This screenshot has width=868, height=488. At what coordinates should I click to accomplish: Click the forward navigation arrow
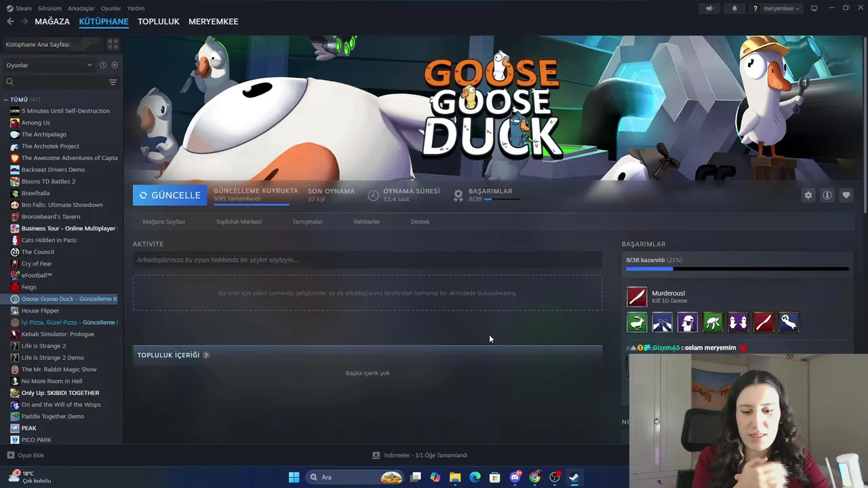[x=24, y=22]
